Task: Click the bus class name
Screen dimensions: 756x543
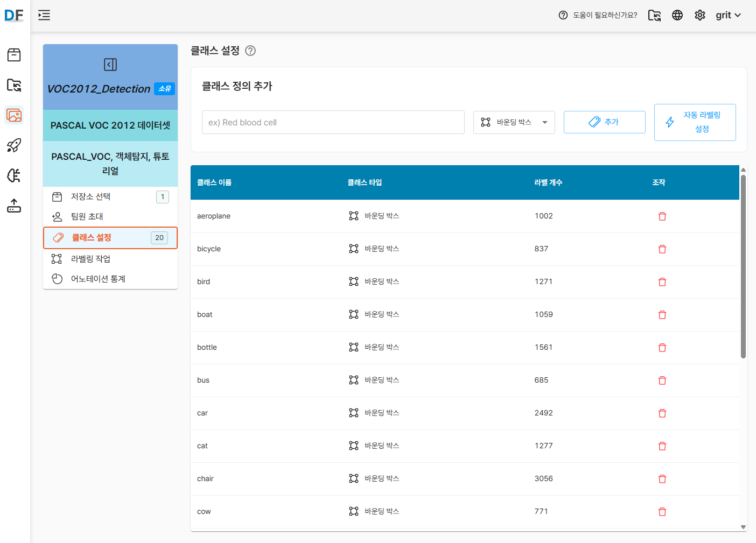Action: click(x=203, y=380)
